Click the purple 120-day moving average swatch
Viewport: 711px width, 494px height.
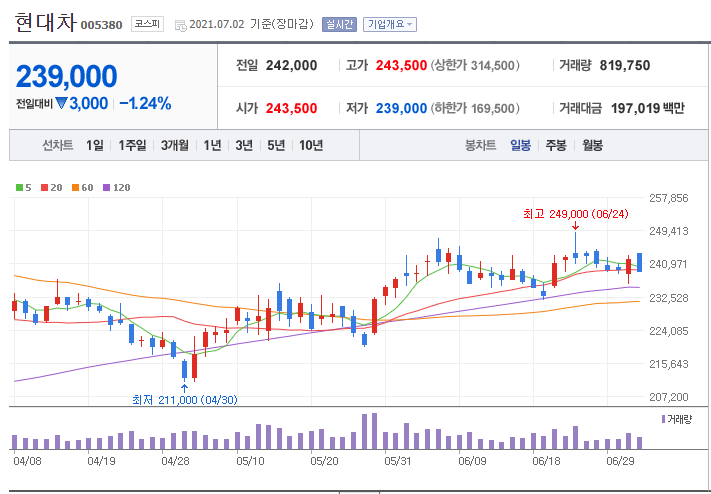pyautogui.click(x=107, y=188)
